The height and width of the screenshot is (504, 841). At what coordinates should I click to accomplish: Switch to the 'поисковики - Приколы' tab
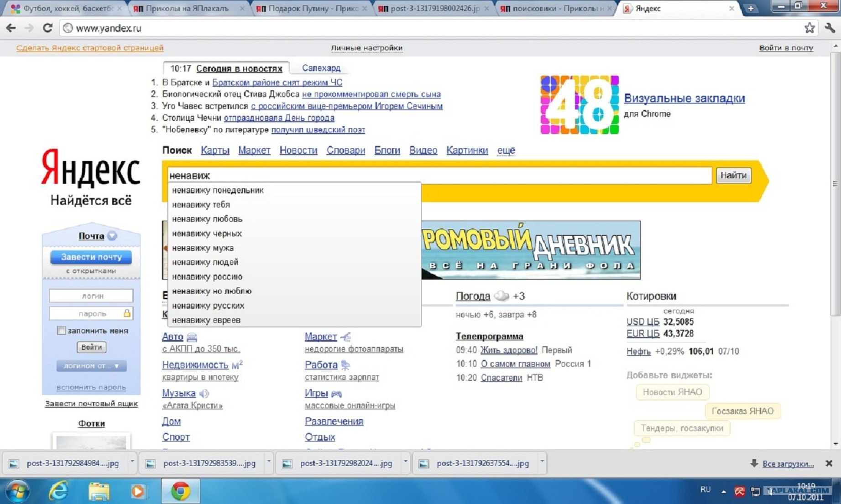pyautogui.click(x=555, y=8)
